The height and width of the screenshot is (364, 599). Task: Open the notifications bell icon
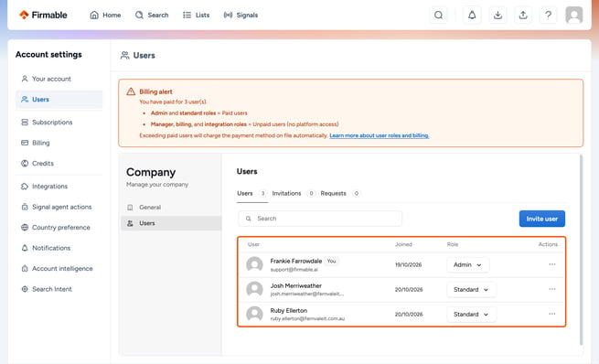[472, 15]
